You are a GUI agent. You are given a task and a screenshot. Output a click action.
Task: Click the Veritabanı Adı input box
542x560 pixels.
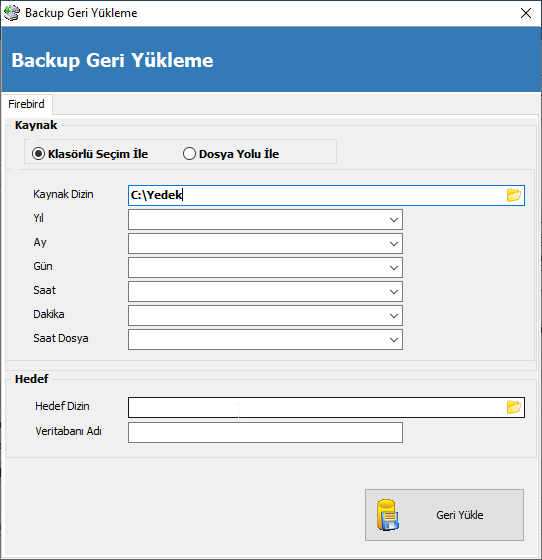click(x=265, y=432)
